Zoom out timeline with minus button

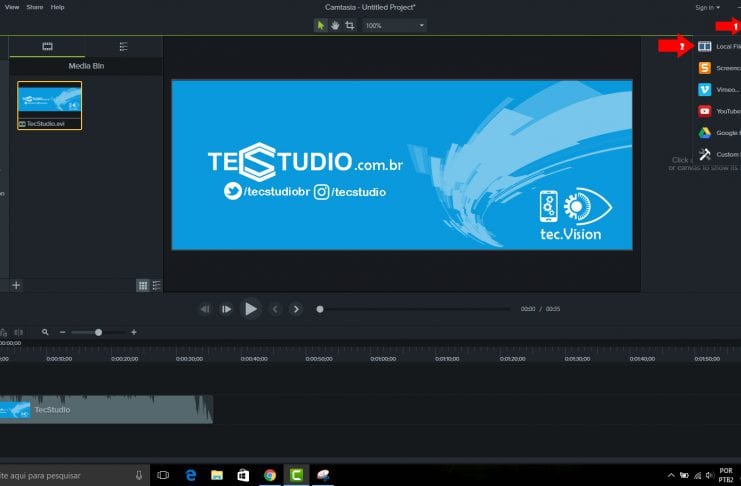[x=62, y=332]
